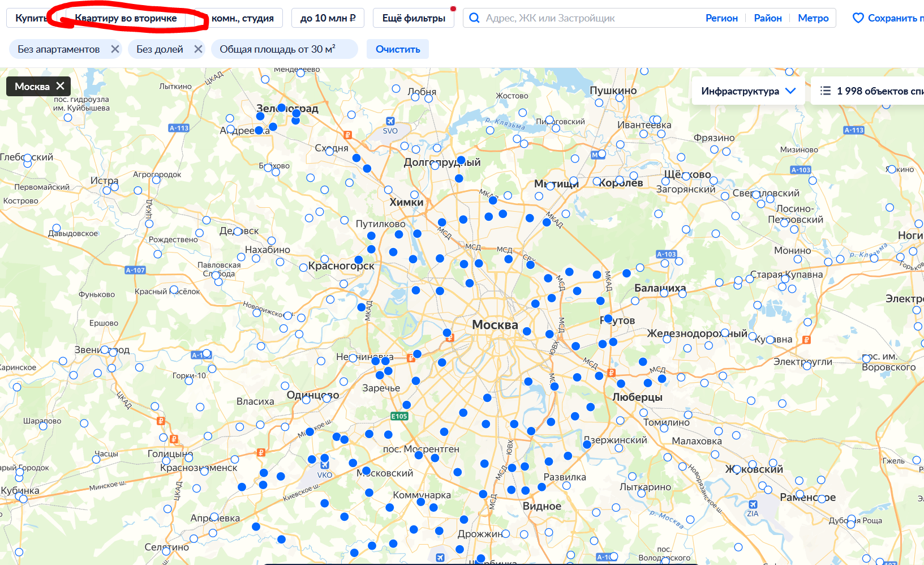Click the Фрязино label on the map
The image size is (924, 565).
(714, 138)
